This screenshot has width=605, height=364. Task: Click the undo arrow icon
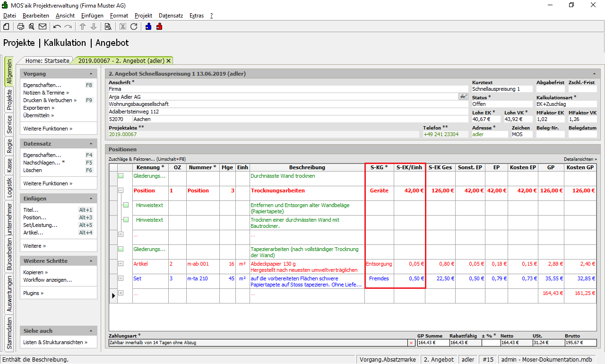pyautogui.click(x=57, y=26)
